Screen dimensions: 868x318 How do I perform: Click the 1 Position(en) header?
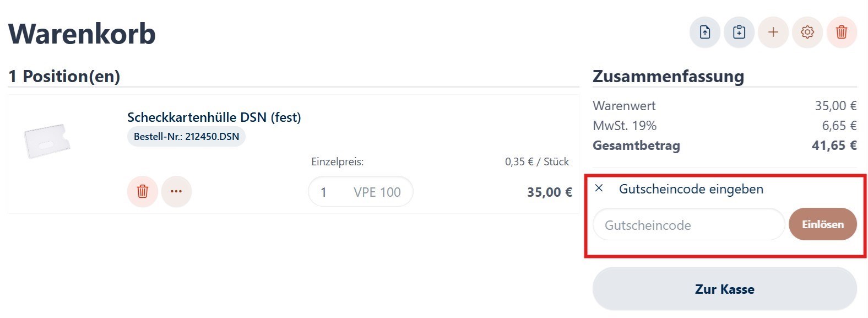pos(63,76)
